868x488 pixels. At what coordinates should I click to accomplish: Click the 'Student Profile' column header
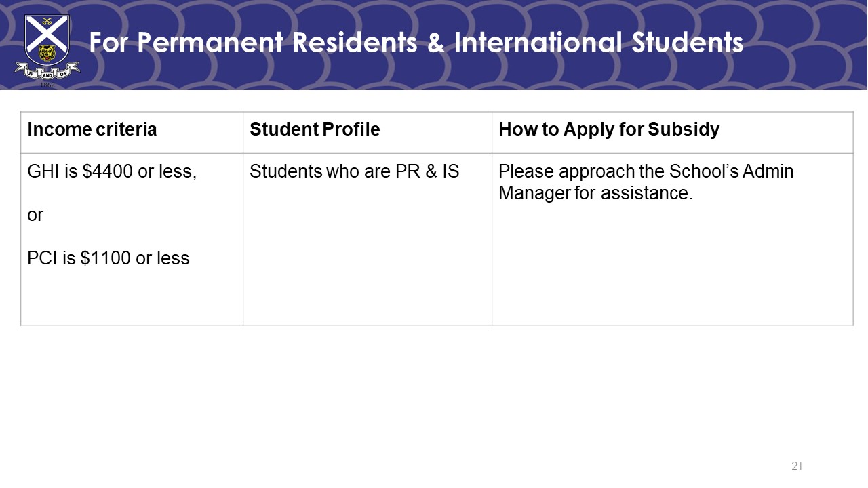[x=315, y=129]
